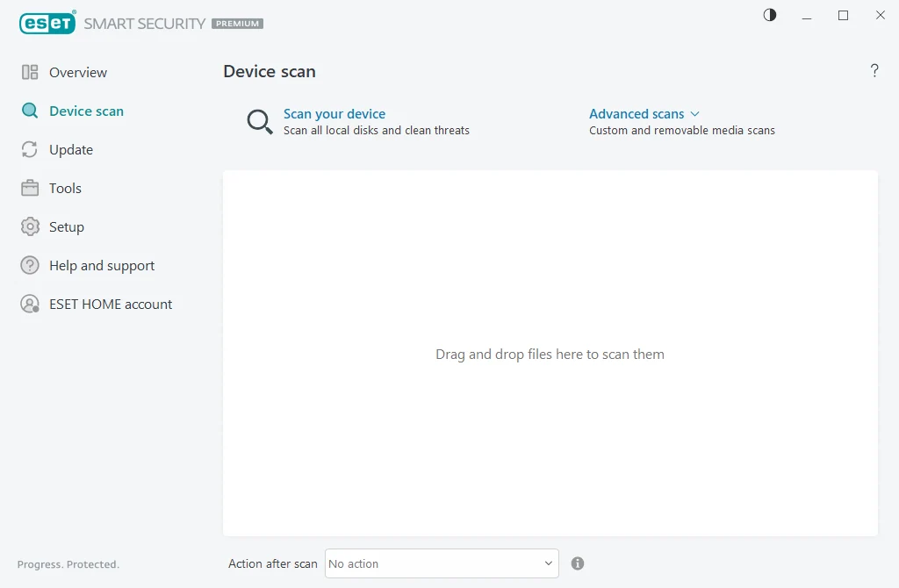This screenshot has width=899, height=588.
Task: Toggle the contrast color mode icon
Action: tap(769, 16)
